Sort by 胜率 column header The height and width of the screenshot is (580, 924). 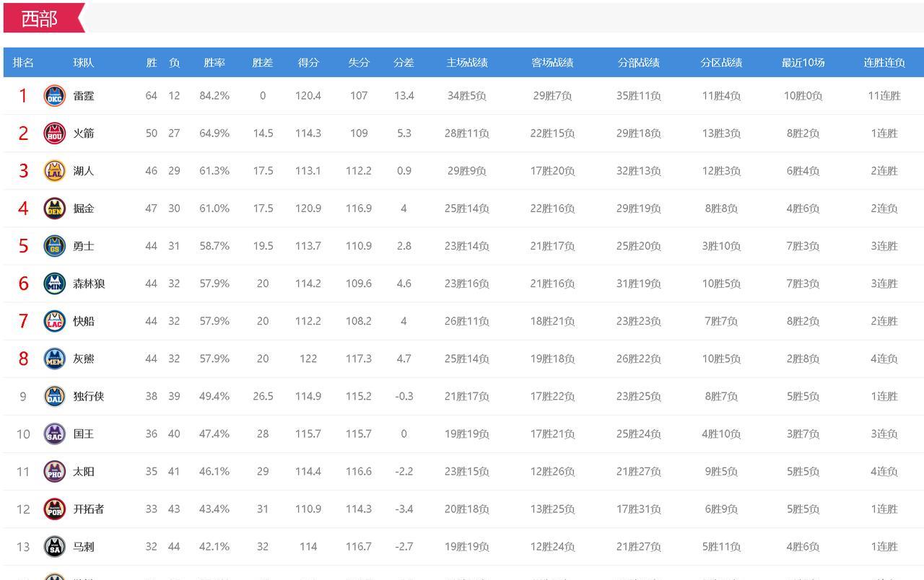point(214,63)
